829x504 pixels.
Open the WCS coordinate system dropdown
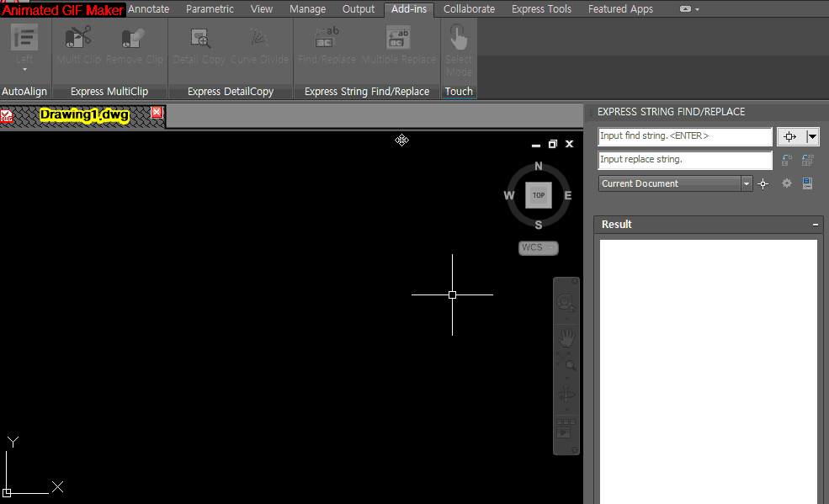(x=538, y=247)
